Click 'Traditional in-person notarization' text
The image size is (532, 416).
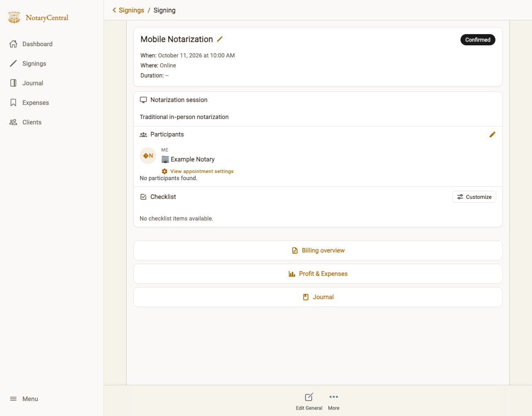(184, 117)
